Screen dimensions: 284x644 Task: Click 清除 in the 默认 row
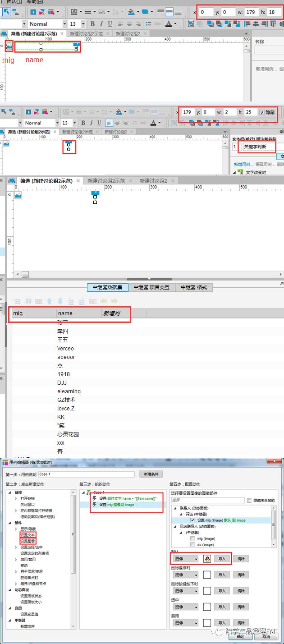241,558
